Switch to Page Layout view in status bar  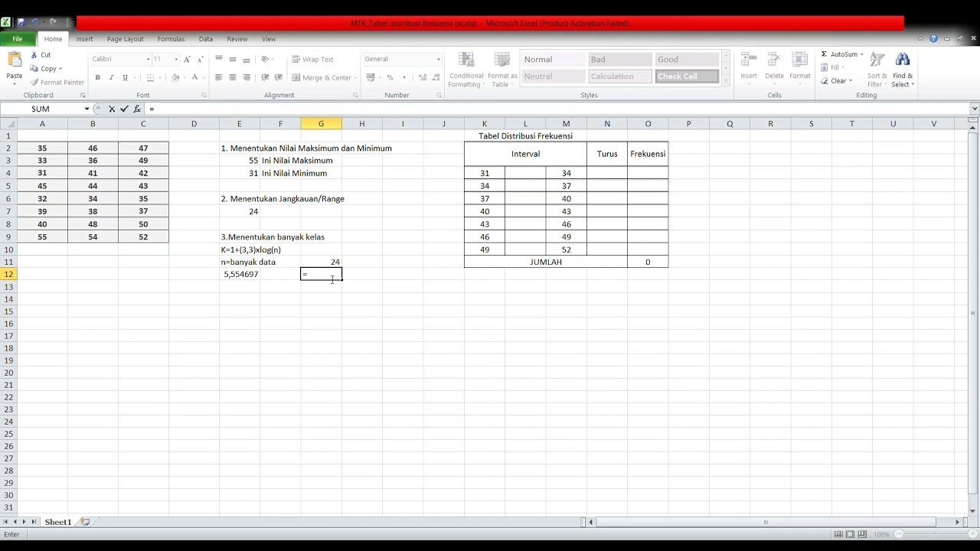tap(850, 534)
